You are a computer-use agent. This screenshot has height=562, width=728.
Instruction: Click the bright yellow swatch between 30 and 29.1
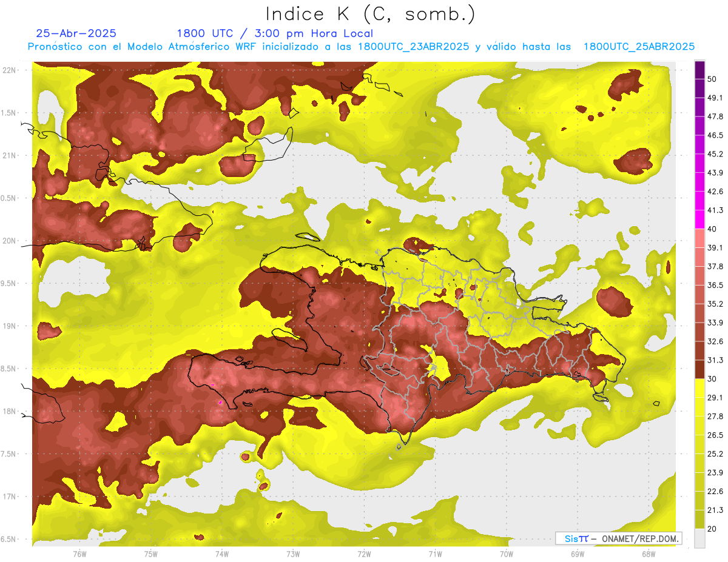tap(699, 388)
